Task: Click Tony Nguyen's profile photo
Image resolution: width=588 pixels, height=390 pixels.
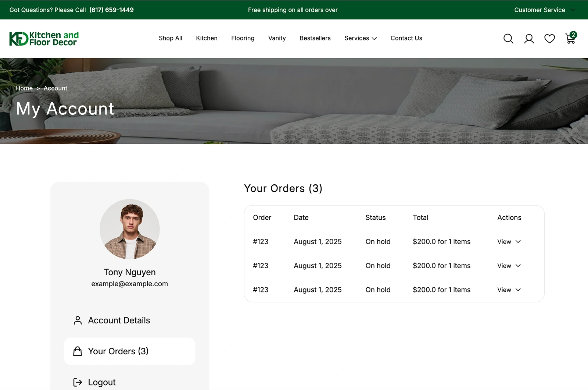Action: pyautogui.click(x=130, y=229)
